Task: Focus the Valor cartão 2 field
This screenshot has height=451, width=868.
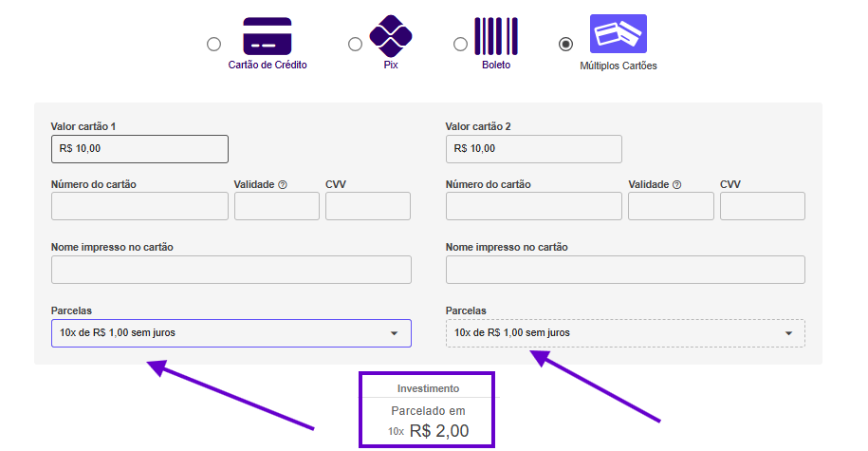Action: coord(534,149)
